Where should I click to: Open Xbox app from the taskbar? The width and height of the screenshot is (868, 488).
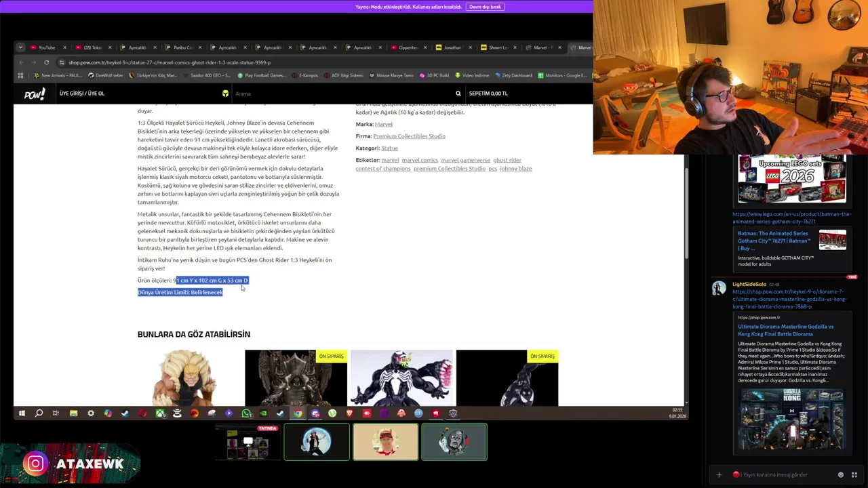[x=160, y=413]
